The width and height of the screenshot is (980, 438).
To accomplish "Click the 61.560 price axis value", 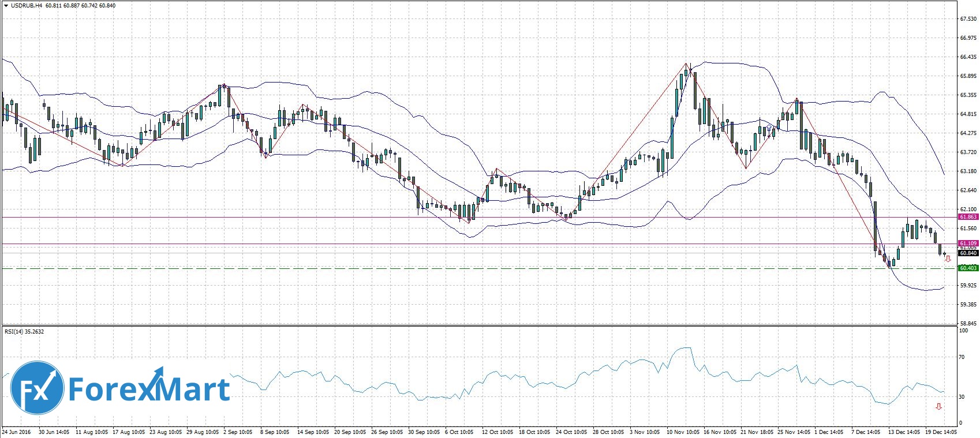I will [968, 229].
